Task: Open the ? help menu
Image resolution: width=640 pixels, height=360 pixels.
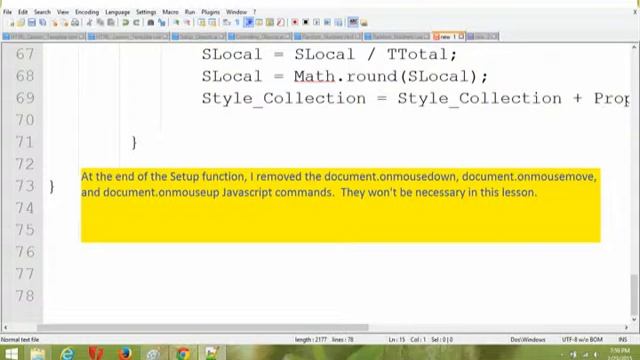Action: (x=254, y=12)
